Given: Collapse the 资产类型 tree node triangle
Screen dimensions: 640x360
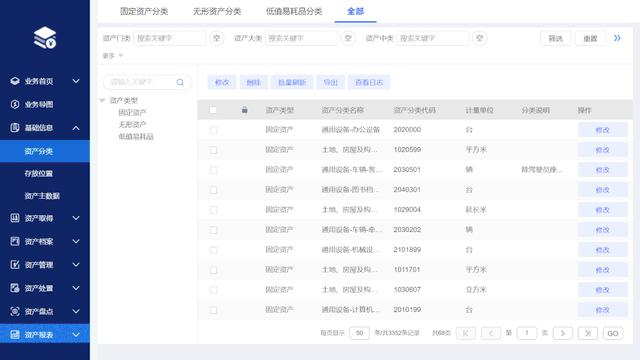Looking at the screenshot, I should point(102,100).
